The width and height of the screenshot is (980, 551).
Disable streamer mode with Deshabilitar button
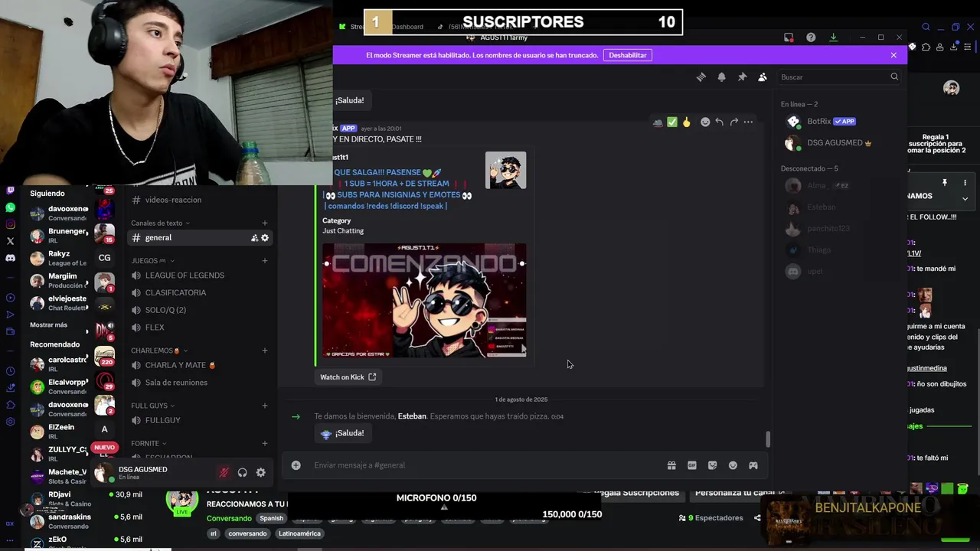[628, 55]
